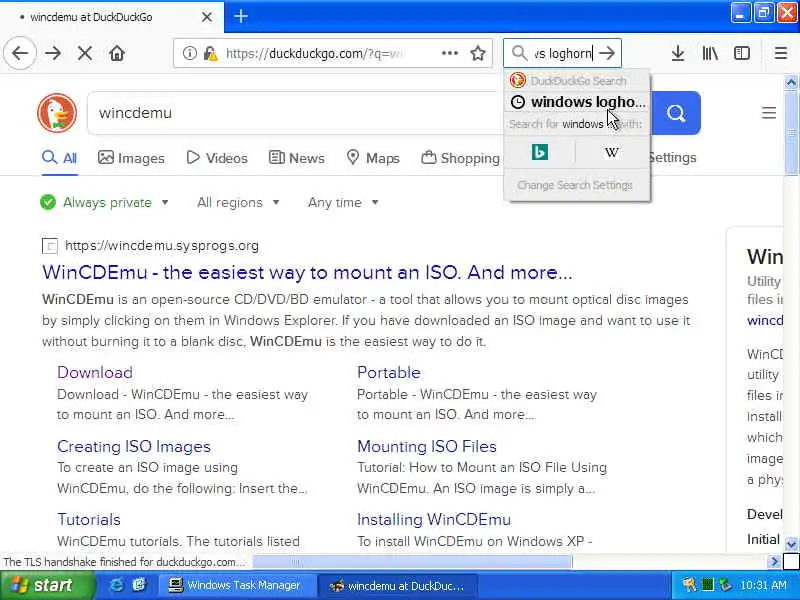Go back to the previous page
Viewport: 800px width, 600px height.
pyautogui.click(x=20, y=53)
